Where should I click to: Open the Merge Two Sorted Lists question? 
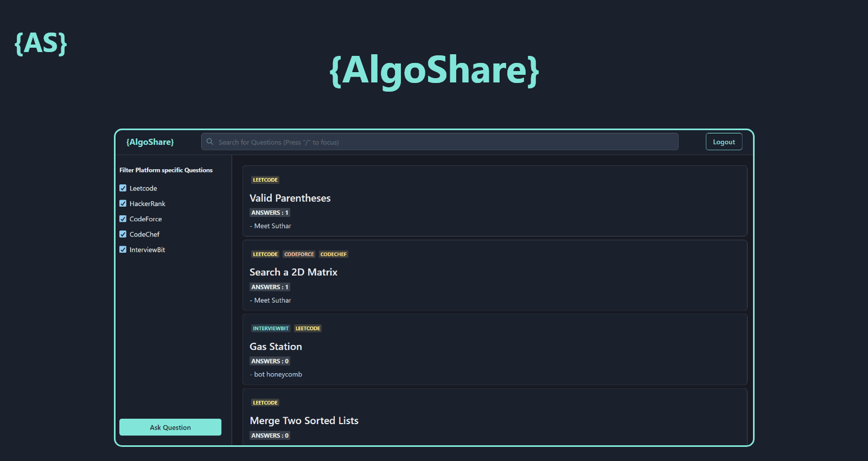pos(304,421)
